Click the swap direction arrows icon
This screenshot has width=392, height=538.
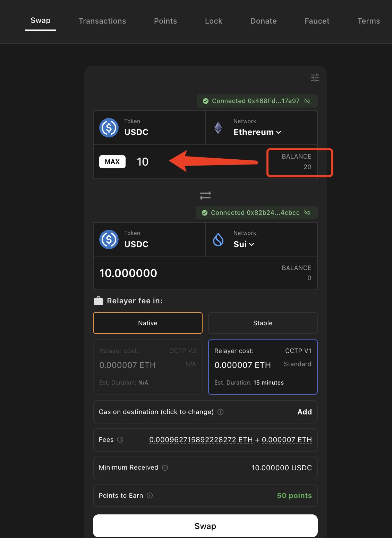point(205,195)
